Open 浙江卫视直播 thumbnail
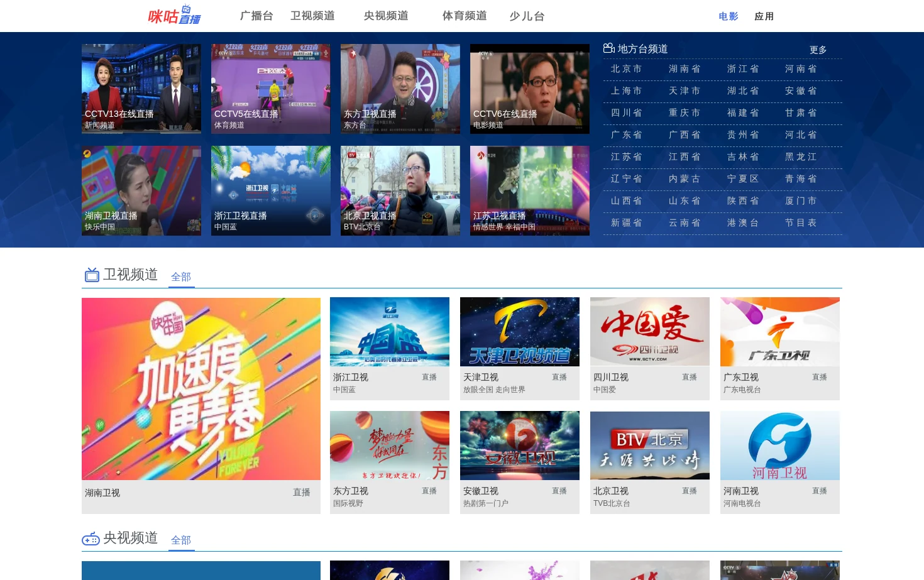Screen dimensions: 924x580 (x=271, y=191)
